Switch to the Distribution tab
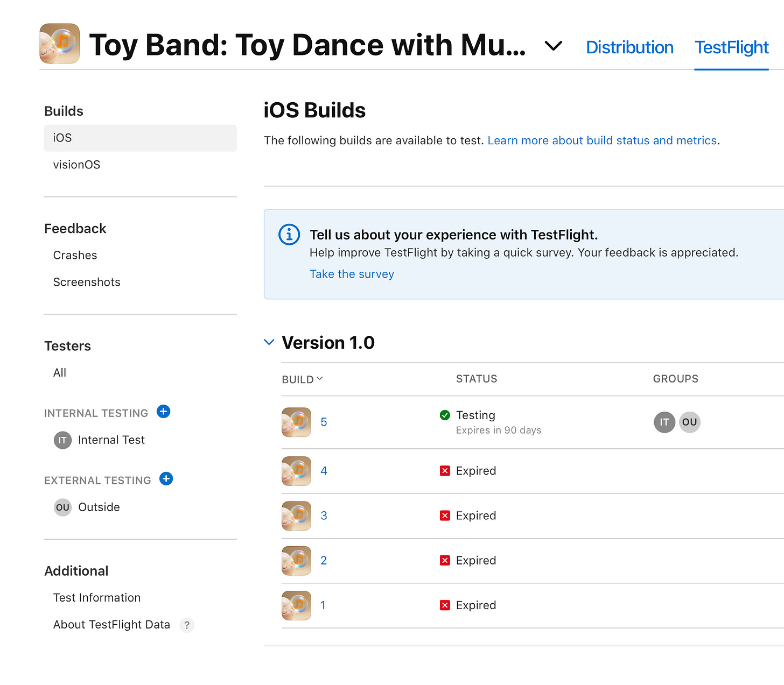The height and width of the screenshot is (685, 784). tap(629, 47)
